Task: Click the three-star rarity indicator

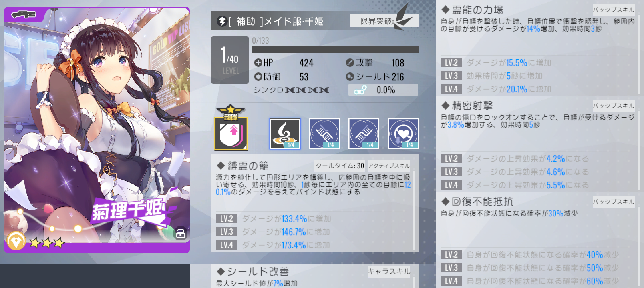Action: click(x=47, y=242)
